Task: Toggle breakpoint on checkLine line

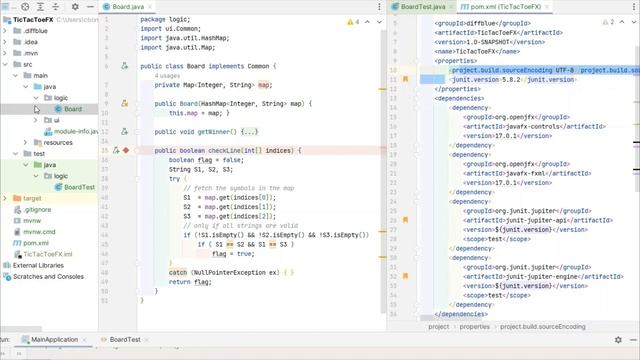Action: 126,150
